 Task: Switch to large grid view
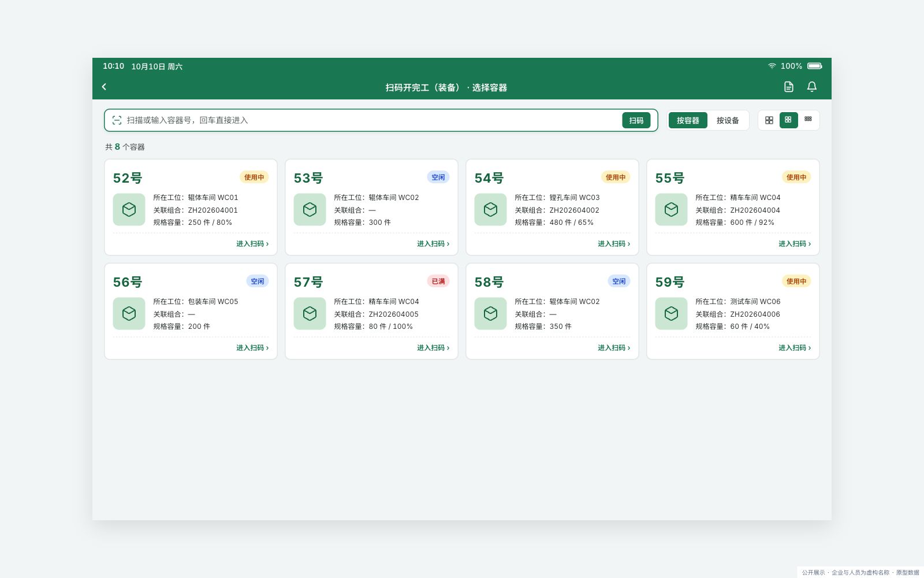(769, 120)
